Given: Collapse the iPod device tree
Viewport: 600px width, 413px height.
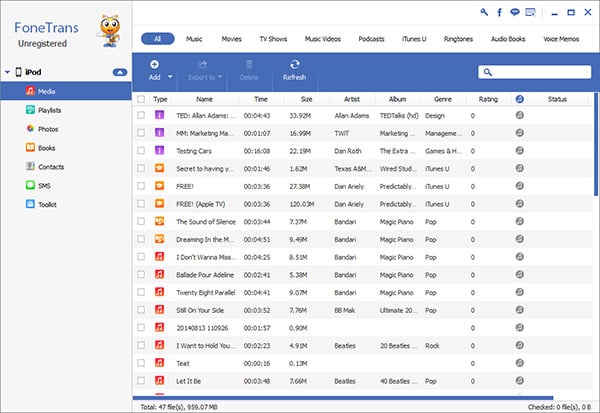Looking at the screenshot, I should (x=7, y=72).
